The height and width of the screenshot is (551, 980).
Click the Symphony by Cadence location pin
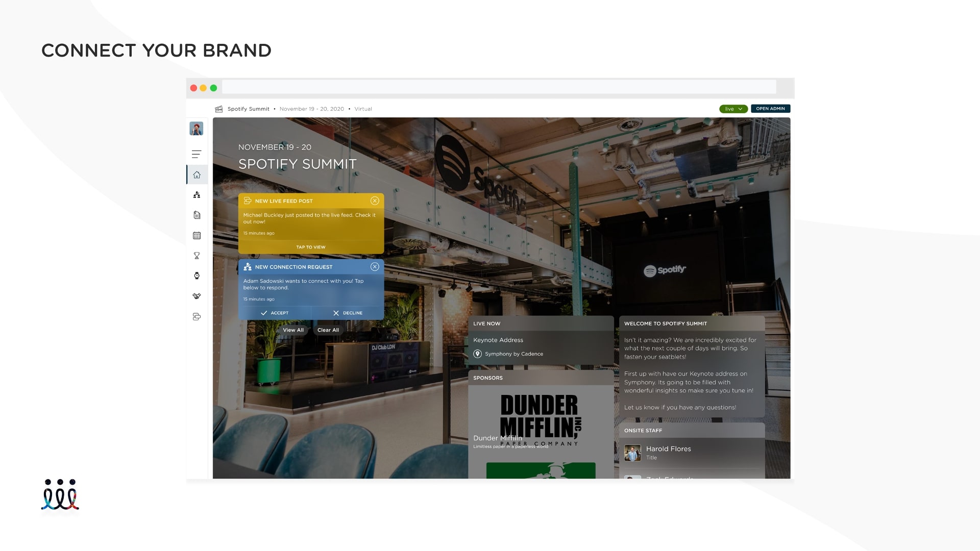click(478, 354)
